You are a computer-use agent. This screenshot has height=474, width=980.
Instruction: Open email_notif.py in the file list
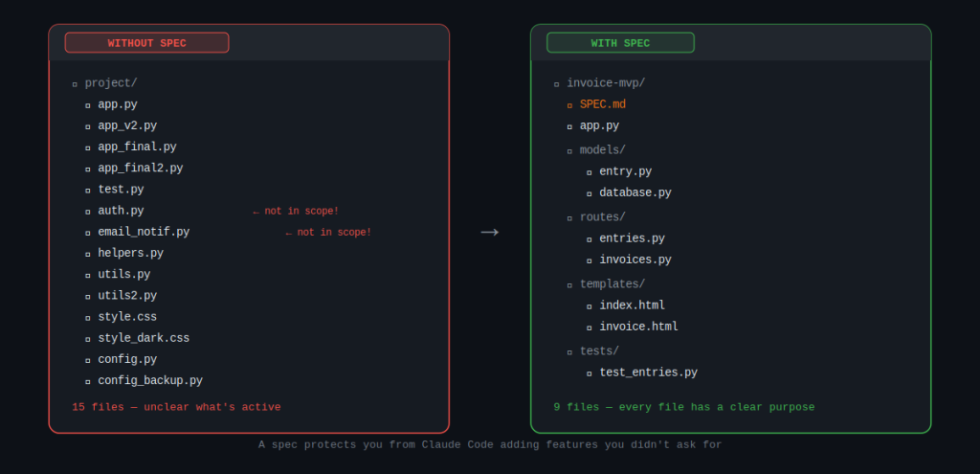coord(143,232)
